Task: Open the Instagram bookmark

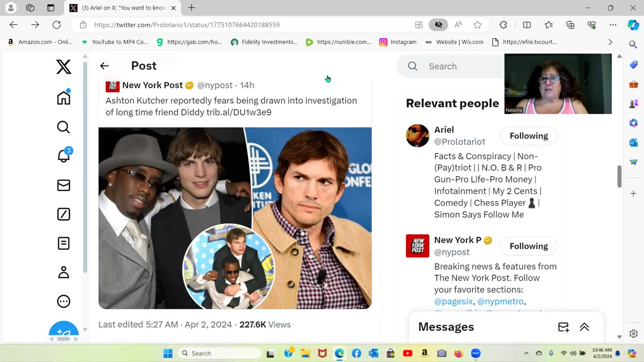Action: pyautogui.click(x=398, y=42)
